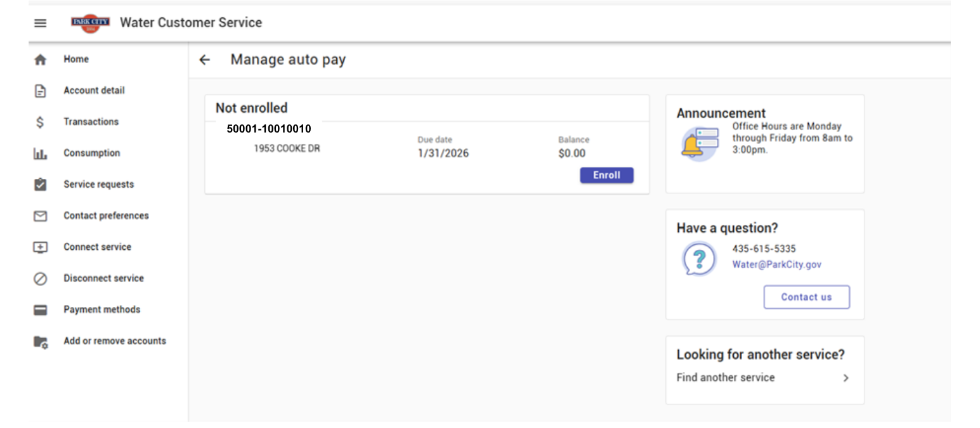Click the Account detail document icon
This screenshot has width=980, height=428.
[x=41, y=91]
